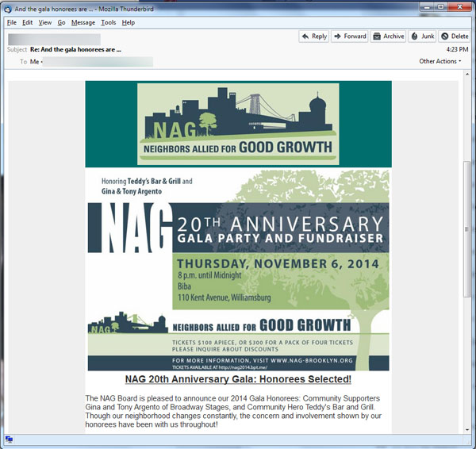Mark the message as Junk
This screenshot has height=449, width=476.
coord(422,36)
